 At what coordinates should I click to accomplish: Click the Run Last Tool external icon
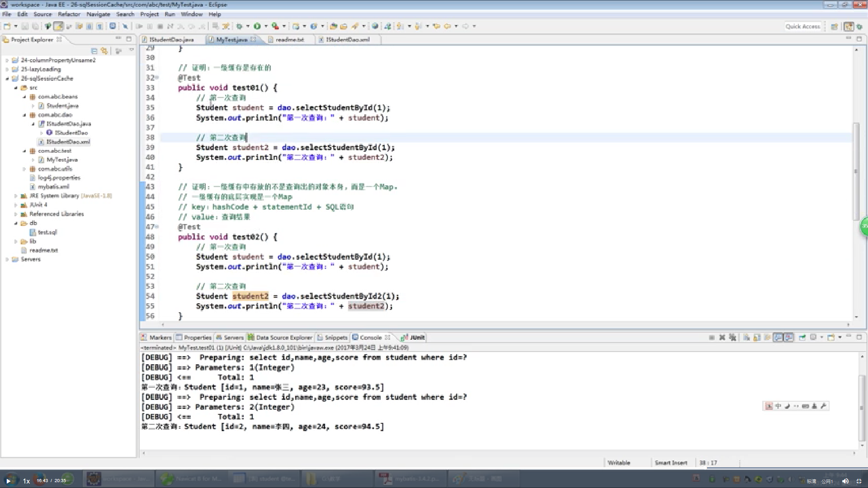[x=275, y=26]
